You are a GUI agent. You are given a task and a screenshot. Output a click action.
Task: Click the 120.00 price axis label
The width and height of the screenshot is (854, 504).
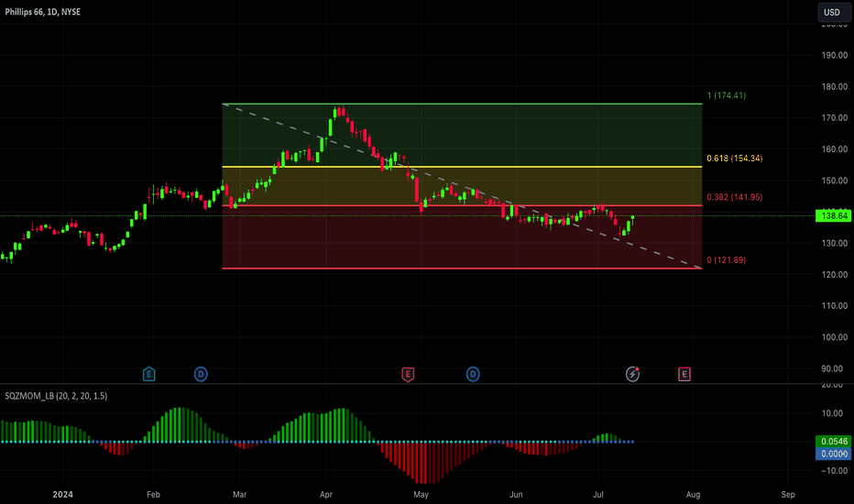click(x=835, y=275)
